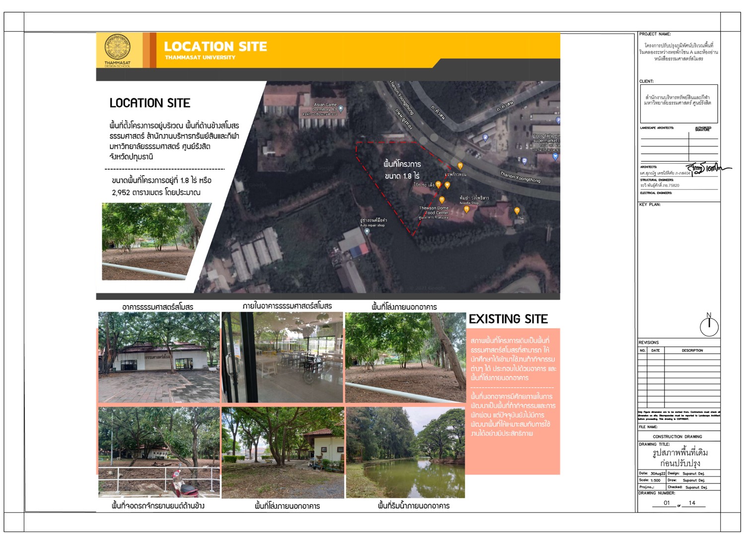Image resolution: width=756 pixels, height=534 pixels.
Task: Open the clubhouse interior photo with tables
Action: pyautogui.click(x=282, y=357)
